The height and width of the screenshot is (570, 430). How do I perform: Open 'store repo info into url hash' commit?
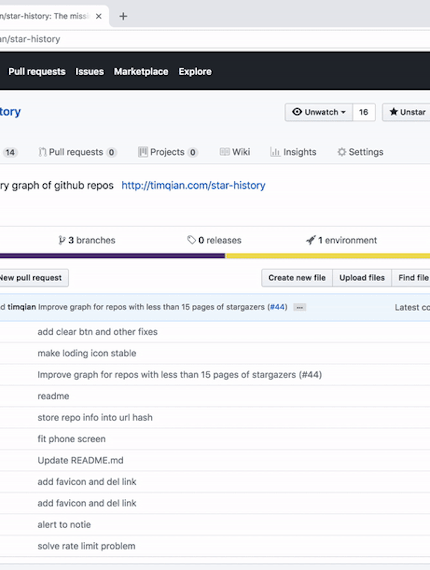click(x=95, y=418)
